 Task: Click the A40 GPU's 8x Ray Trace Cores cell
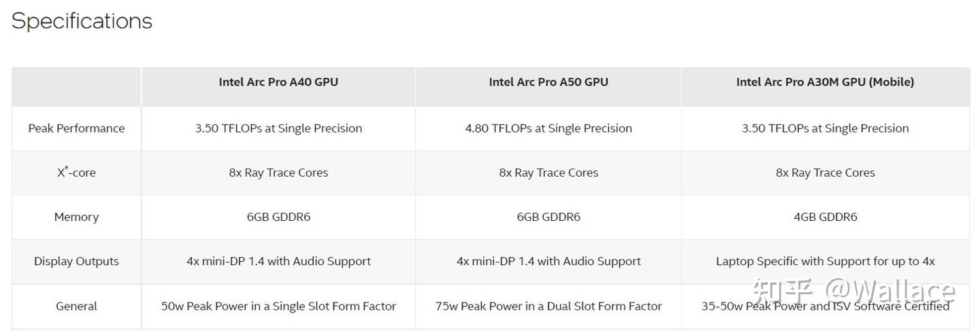click(x=278, y=173)
